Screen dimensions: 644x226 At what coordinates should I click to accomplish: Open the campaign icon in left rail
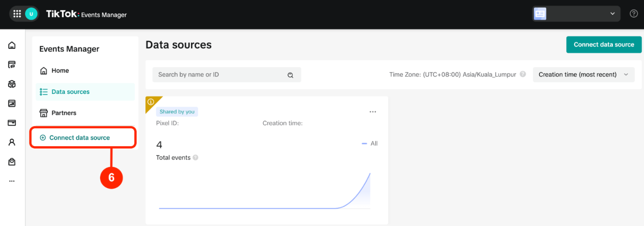[12, 65]
